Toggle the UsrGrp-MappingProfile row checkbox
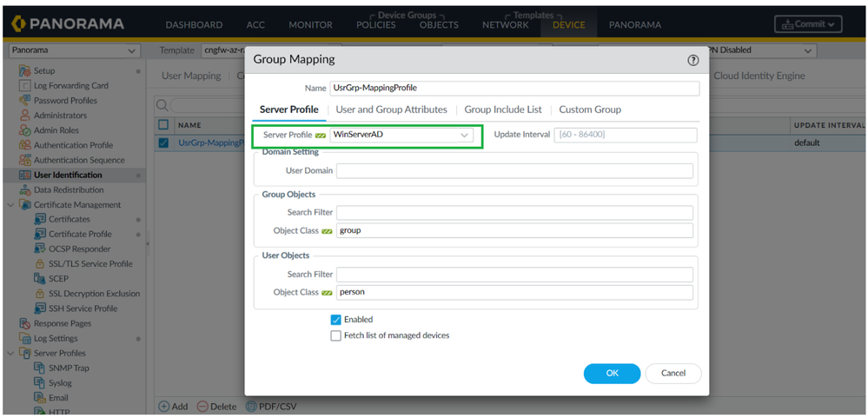The height and width of the screenshot is (418, 868). click(x=163, y=143)
